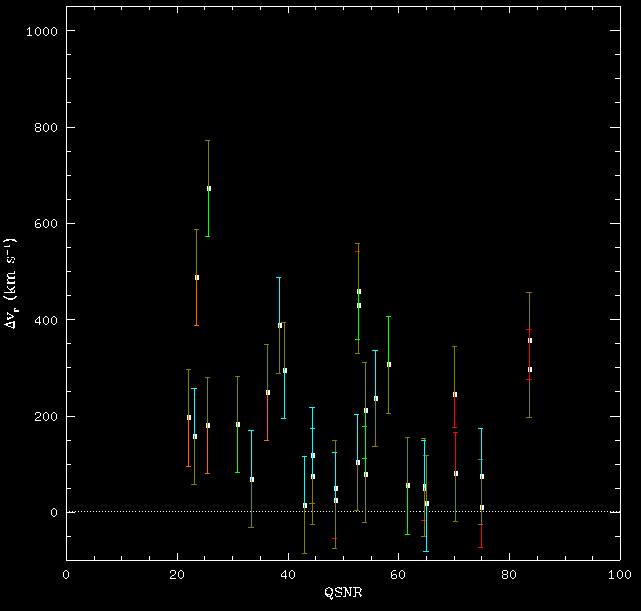Click the x-axis tick label 40
641x611 pixels.
point(288,575)
